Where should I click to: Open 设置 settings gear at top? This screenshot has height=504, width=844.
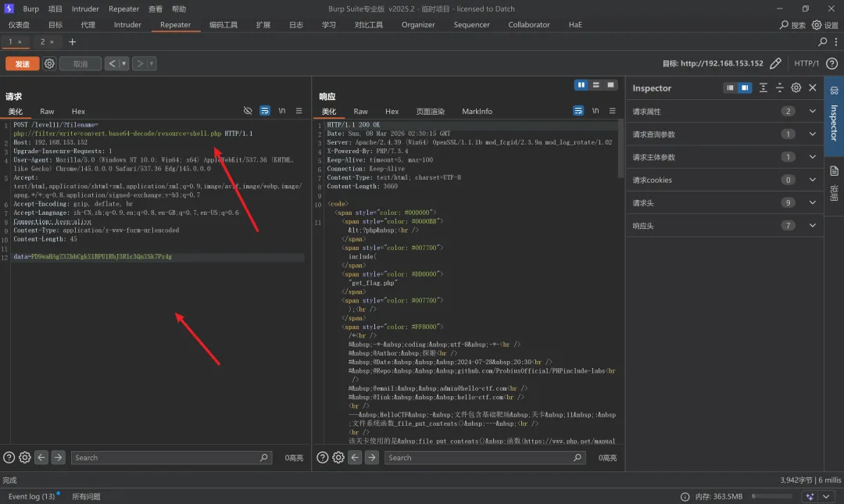point(825,25)
